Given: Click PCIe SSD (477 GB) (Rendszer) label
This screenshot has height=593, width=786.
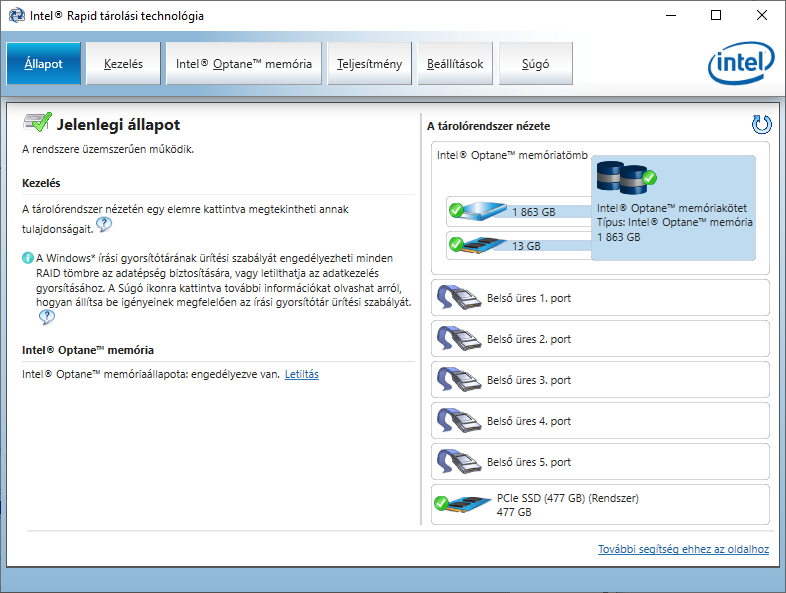Looking at the screenshot, I should pyautogui.click(x=568, y=498).
